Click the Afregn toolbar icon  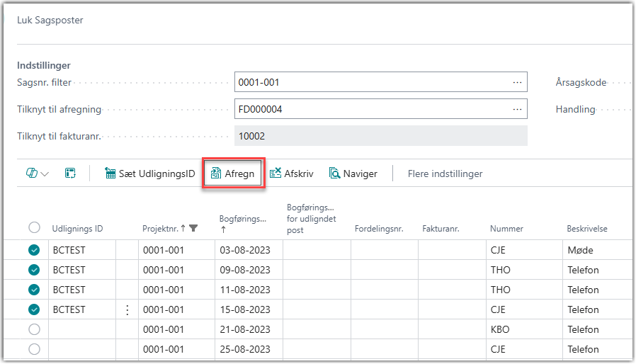(215, 174)
